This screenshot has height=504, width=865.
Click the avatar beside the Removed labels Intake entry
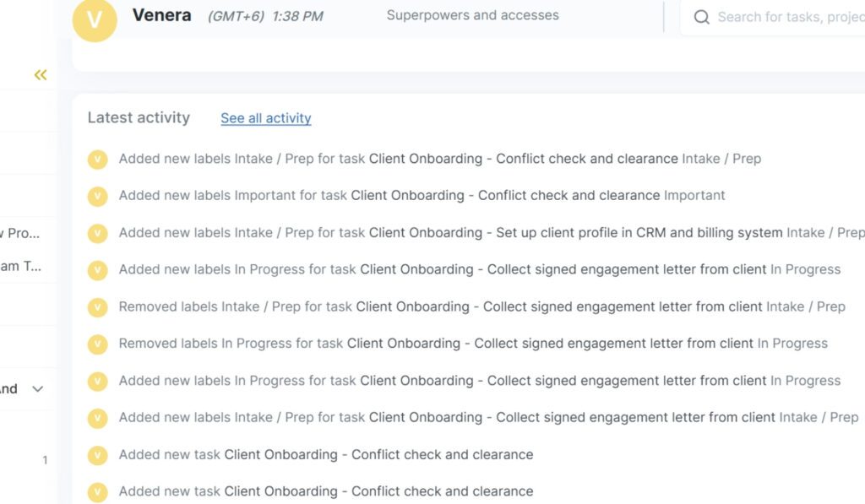coord(97,306)
